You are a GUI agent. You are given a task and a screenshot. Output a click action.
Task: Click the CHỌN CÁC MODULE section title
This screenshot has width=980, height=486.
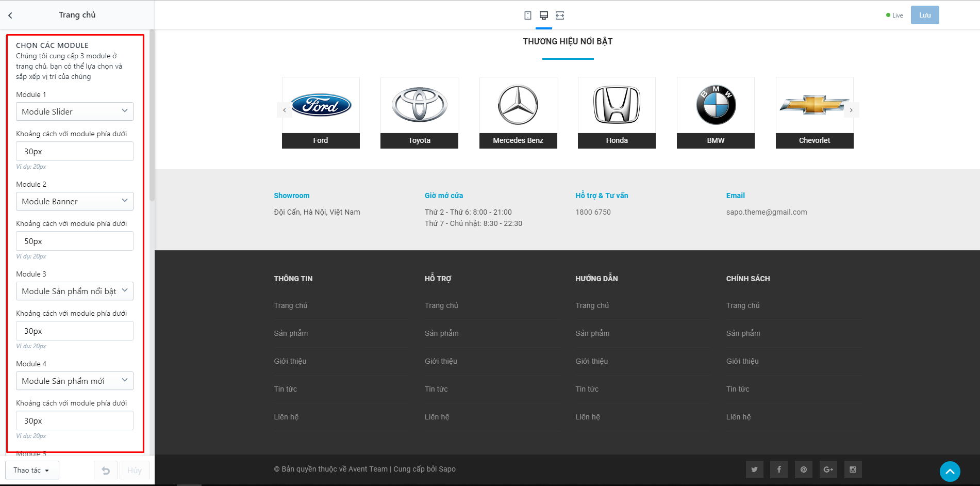tap(52, 45)
